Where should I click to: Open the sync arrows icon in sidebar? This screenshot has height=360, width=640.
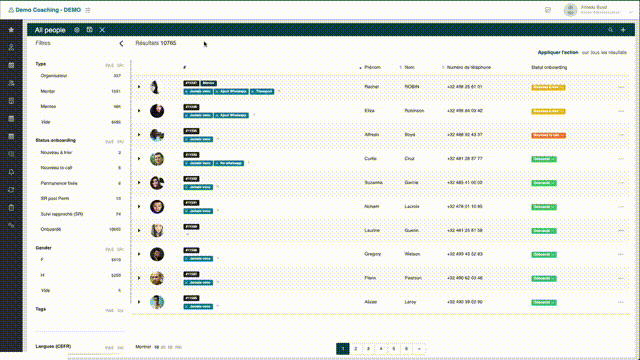[11, 190]
